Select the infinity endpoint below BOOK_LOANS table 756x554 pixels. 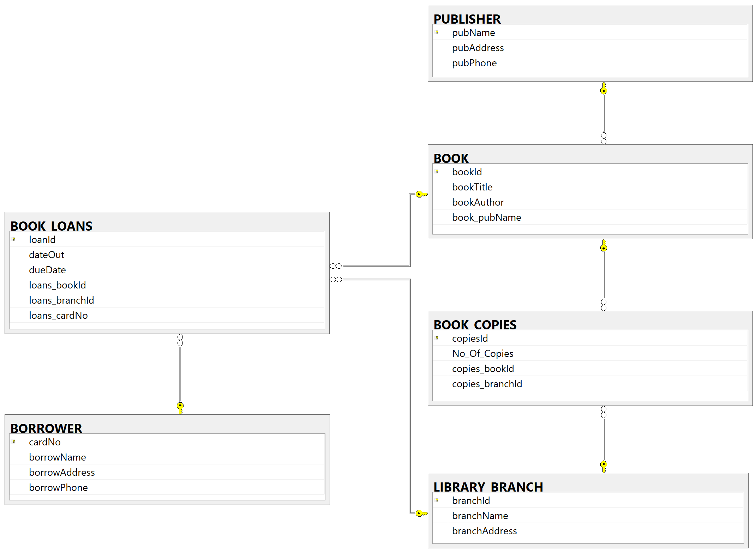click(x=180, y=340)
